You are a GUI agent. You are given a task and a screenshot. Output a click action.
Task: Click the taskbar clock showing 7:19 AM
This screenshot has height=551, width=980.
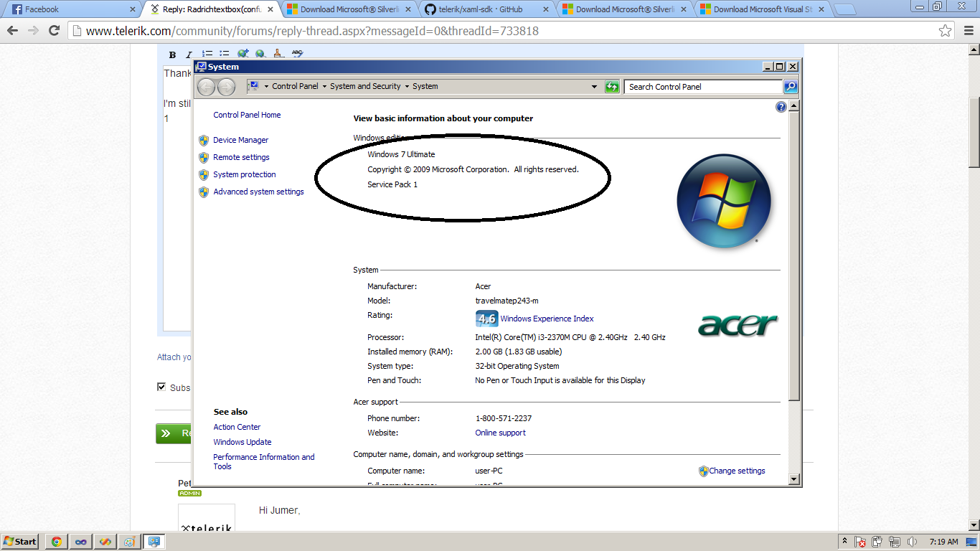(943, 542)
